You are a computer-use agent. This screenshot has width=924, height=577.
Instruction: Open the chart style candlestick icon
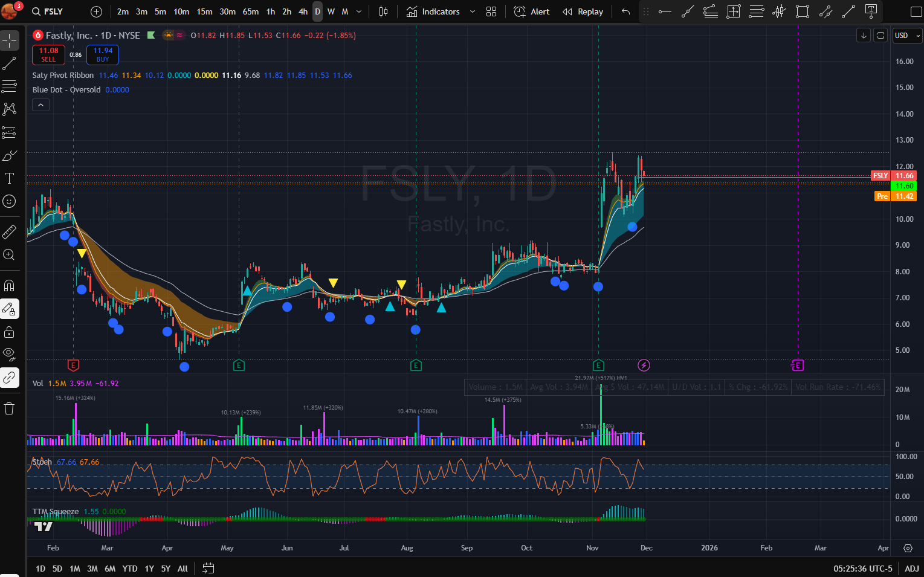(x=383, y=11)
